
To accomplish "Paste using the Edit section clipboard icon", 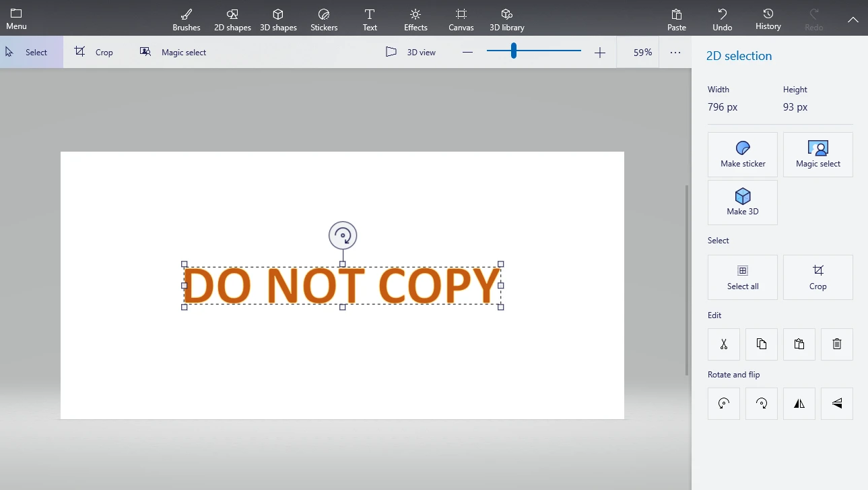I will 799,344.
